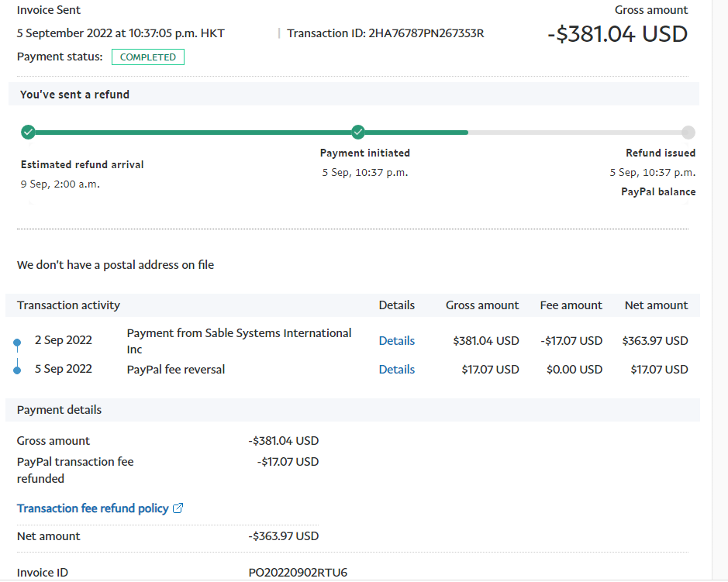The width and height of the screenshot is (728, 582).
Task: Click the COMPLETED payment status badge
Action: click(x=147, y=57)
